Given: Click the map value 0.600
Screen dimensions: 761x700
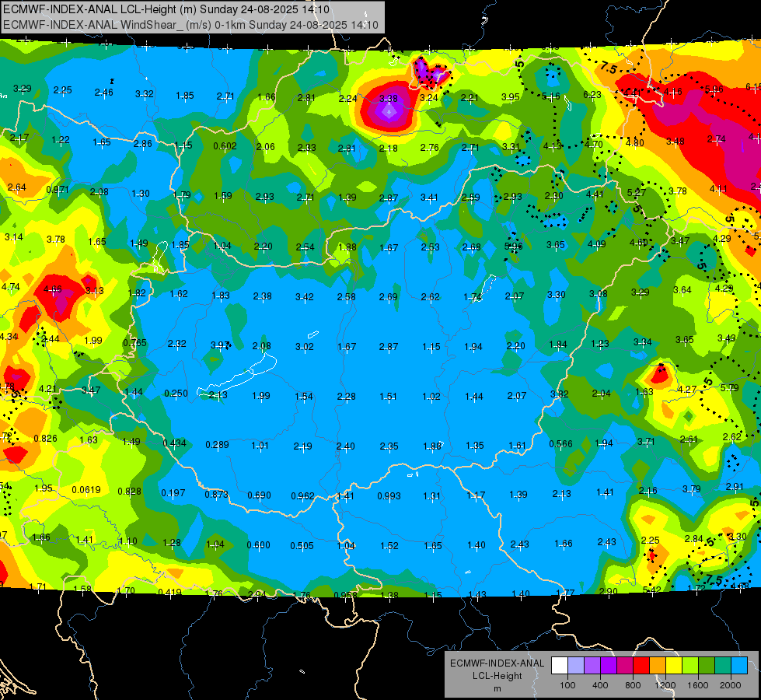Looking at the screenshot, I should tap(258, 545).
